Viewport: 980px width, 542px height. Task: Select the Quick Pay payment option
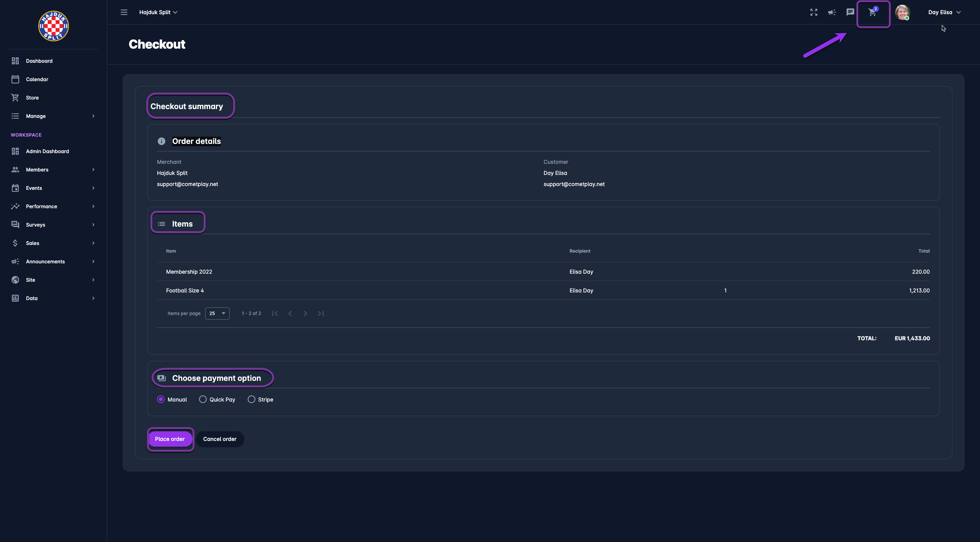[x=203, y=399]
